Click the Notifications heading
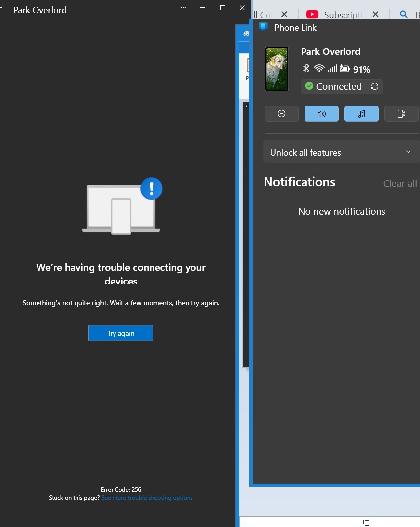420x527 pixels. coord(299,182)
